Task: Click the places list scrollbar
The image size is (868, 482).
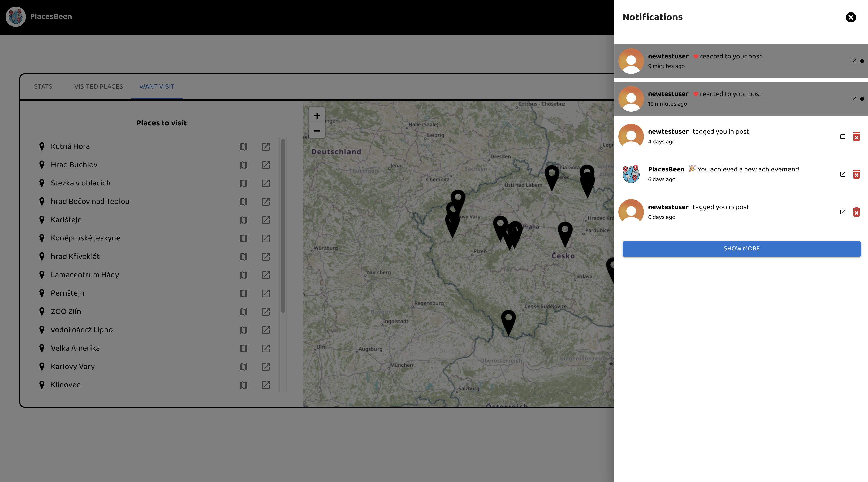Action: pyautogui.click(x=283, y=226)
